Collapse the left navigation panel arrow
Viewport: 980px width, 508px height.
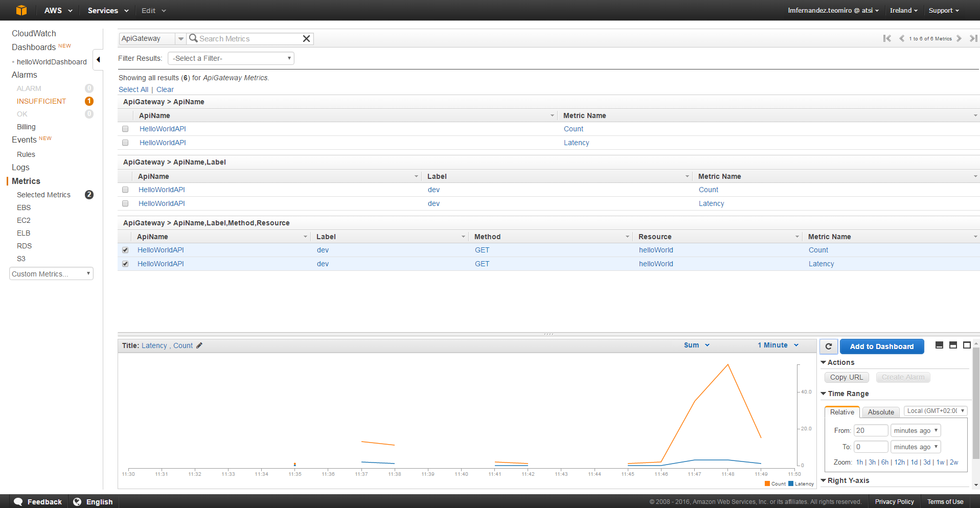98,60
